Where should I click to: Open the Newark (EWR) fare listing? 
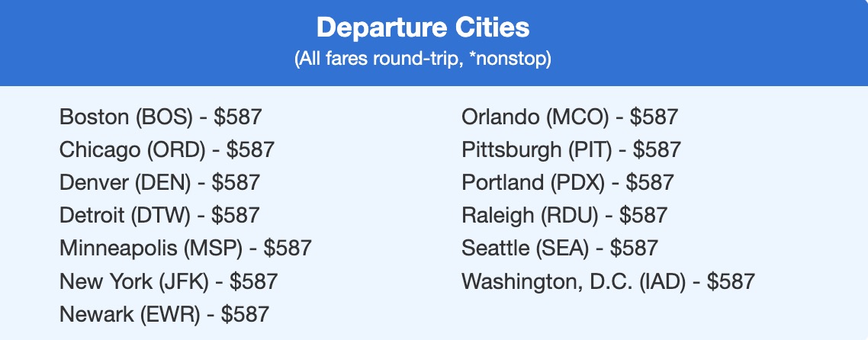[x=164, y=314]
